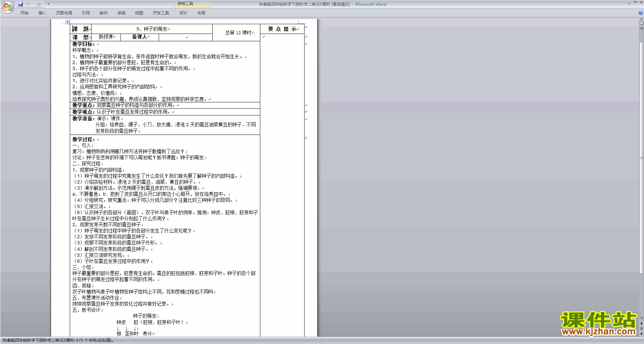The image size is (644, 344).
Task: Click the vertical scrollbar up arrow
Action: click(641, 28)
